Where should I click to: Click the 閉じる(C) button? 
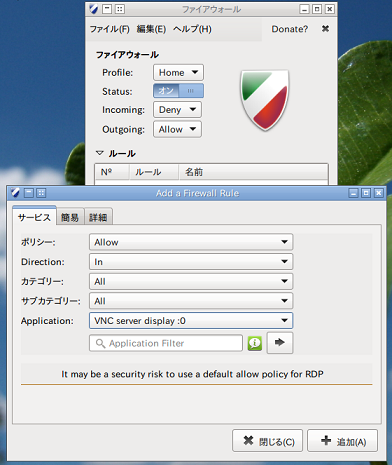pyautogui.click(x=267, y=441)
